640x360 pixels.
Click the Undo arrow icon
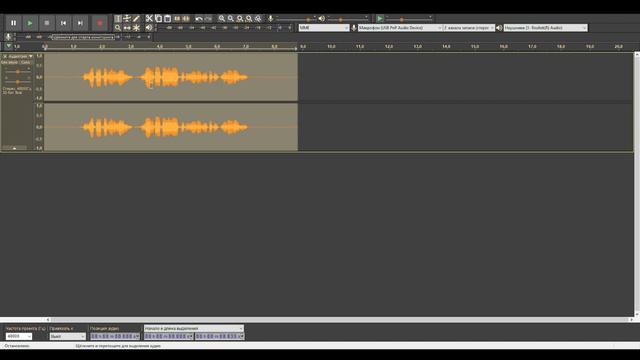click(x=199, y=18)
